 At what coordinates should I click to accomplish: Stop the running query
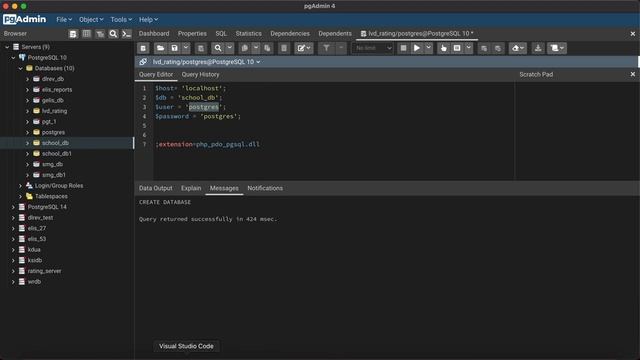pos(403,48)
